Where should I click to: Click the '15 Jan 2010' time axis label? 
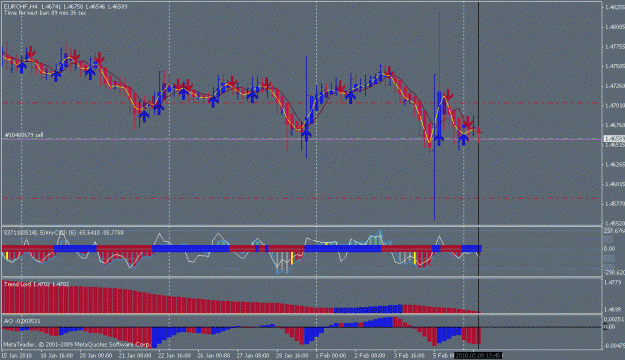(x=17, y=355)
